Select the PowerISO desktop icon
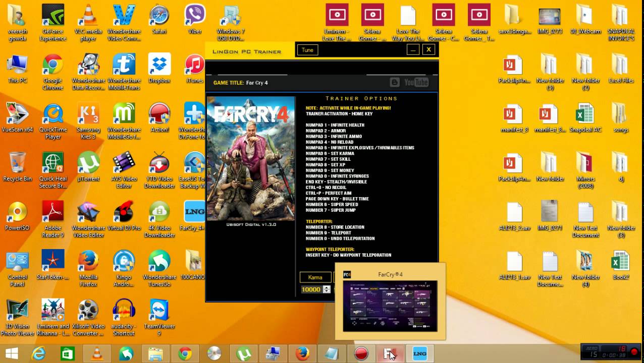Screen dimensions: 644x363 17,216
